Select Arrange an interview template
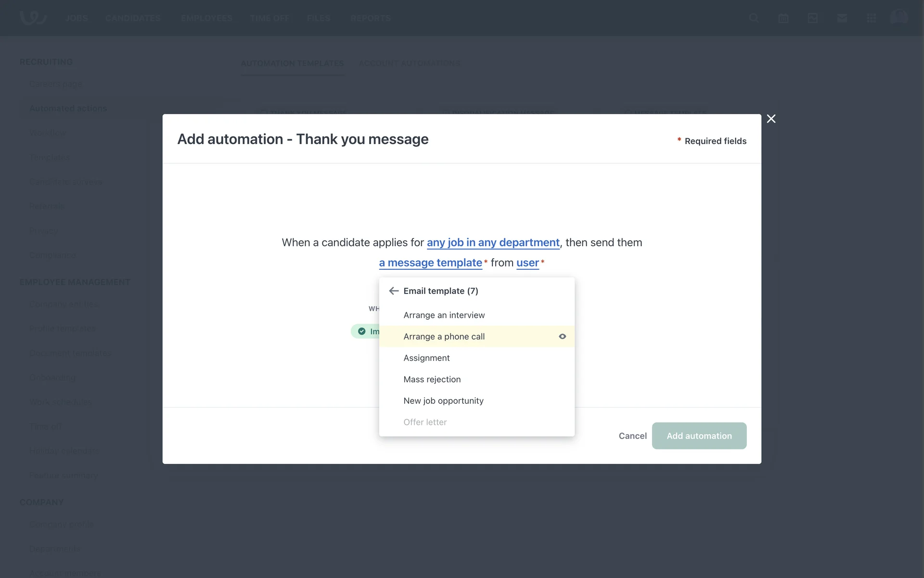The image size is (924, 578). click(x=444, y=315)
